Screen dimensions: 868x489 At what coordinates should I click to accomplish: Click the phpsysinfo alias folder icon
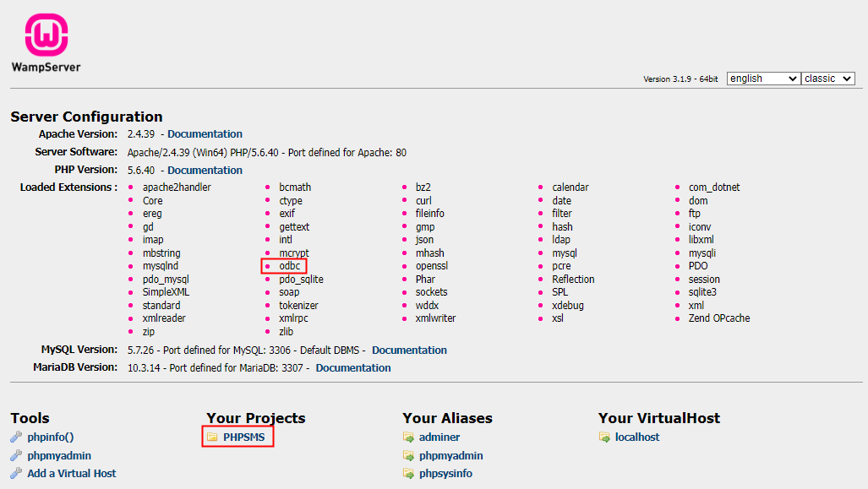click(x=409, y=474)
